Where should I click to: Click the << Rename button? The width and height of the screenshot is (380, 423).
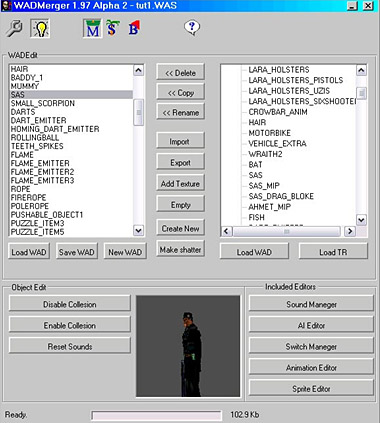coord(180,112)
